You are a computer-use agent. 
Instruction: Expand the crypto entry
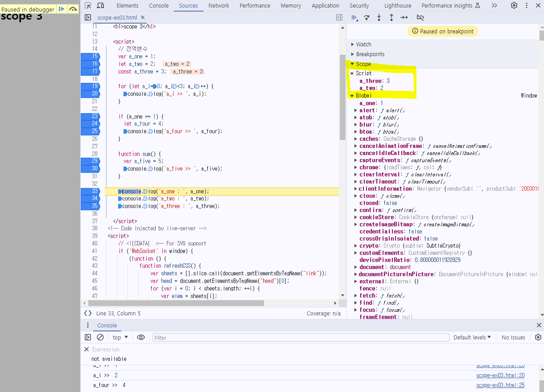pos(355,245)
